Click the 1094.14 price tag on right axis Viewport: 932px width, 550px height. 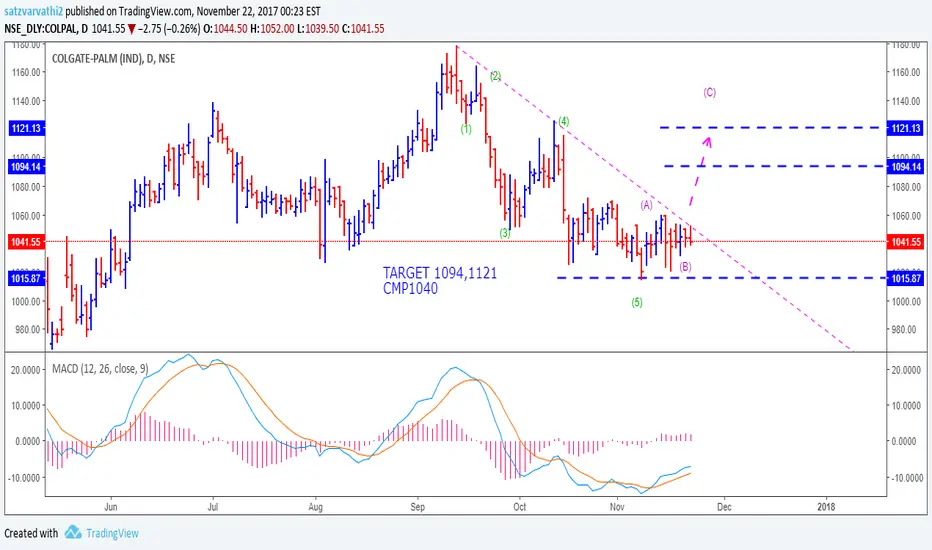coord(906,167)
